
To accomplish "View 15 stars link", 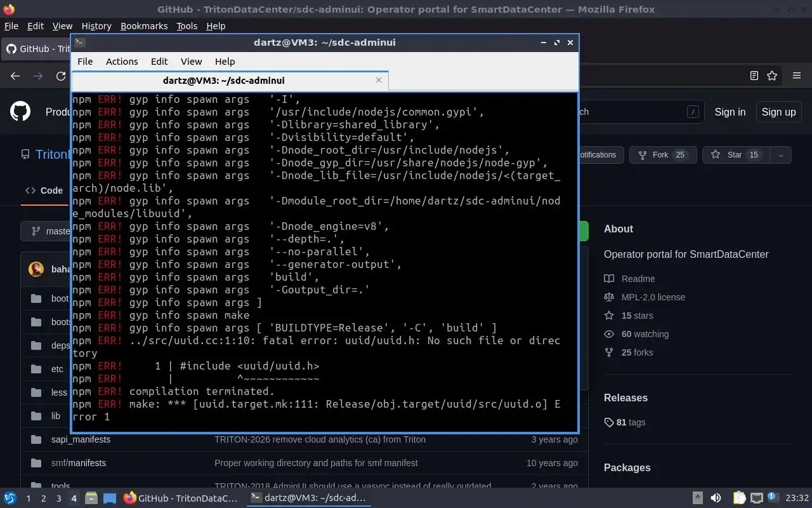I will [x=637, y=316].
